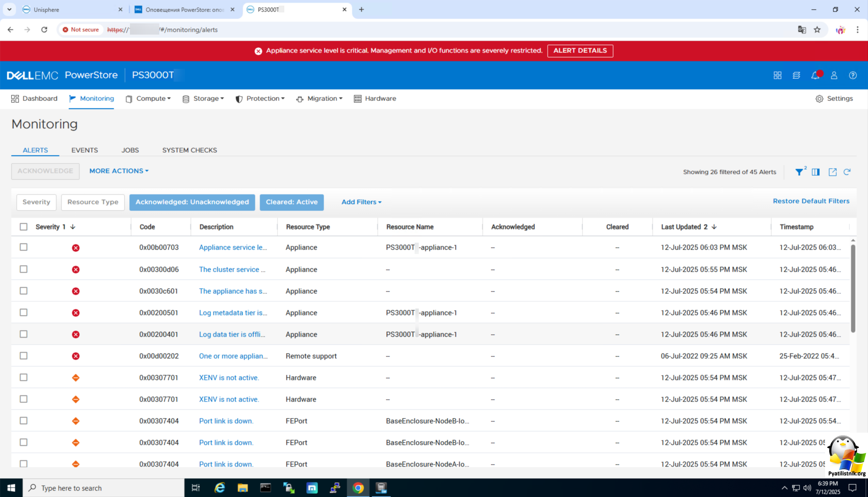Screen dimensions: 868x497
Task: Expand the Protection menu
Action: point(260,99)
